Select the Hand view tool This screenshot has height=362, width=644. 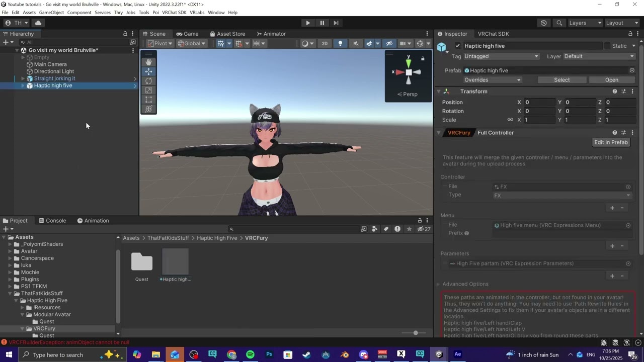click(148, 62)
